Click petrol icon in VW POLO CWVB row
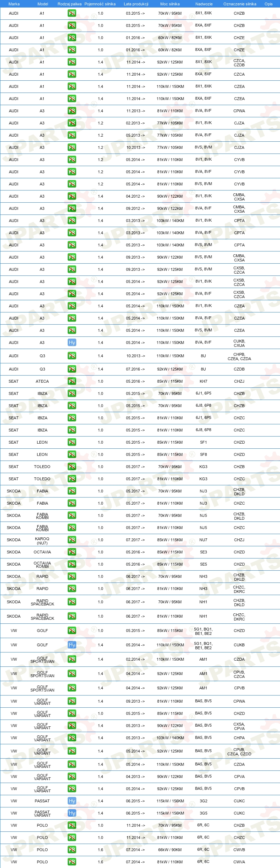Viewport: 280px width, 868px height. click(x=72, y=850)
